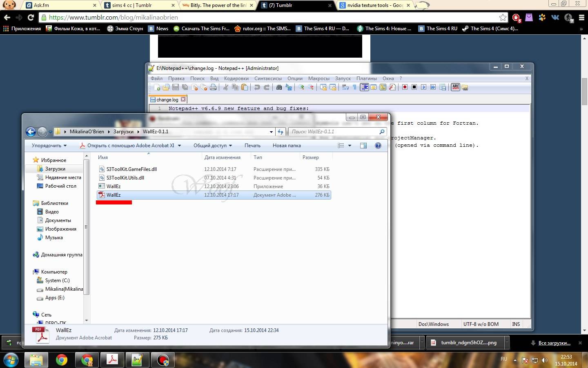Start macro recording with the red dot icon
The image size is (588, 368).
(x=405, y=87)
